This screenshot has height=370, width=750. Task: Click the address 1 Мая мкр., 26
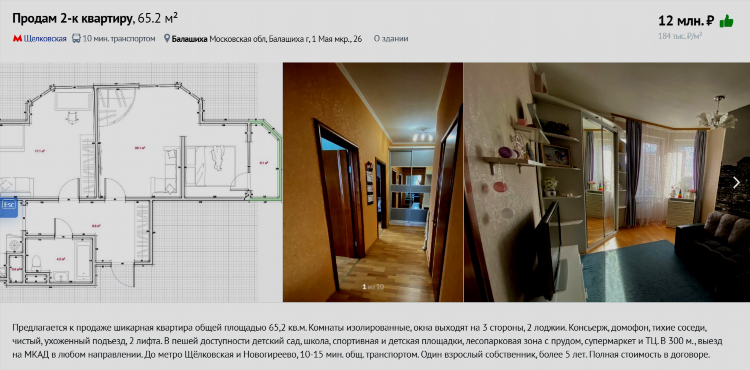point(337,39)
